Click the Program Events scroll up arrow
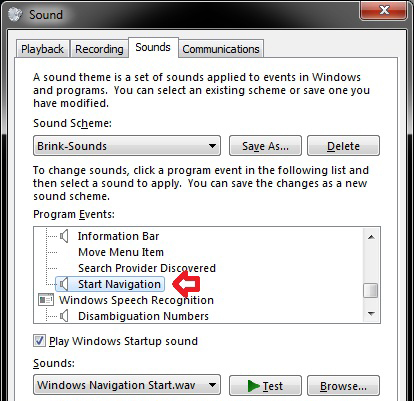 [371, 237]
